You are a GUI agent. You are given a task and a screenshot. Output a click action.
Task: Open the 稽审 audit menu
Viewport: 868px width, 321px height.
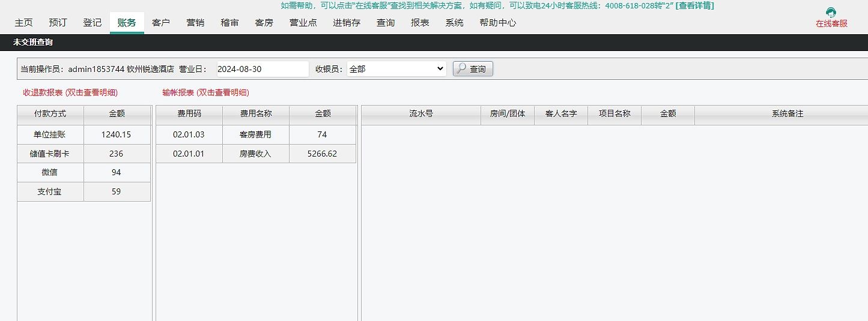[229, 23]
